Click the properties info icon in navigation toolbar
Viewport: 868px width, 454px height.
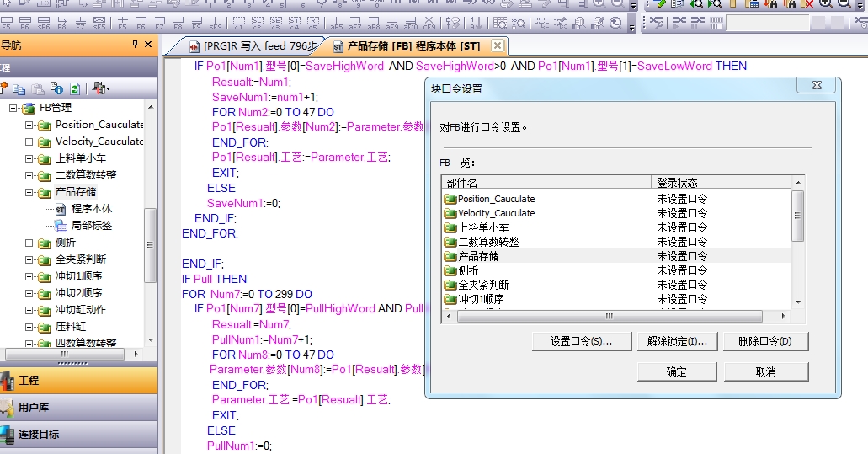[x=56, y=88]
